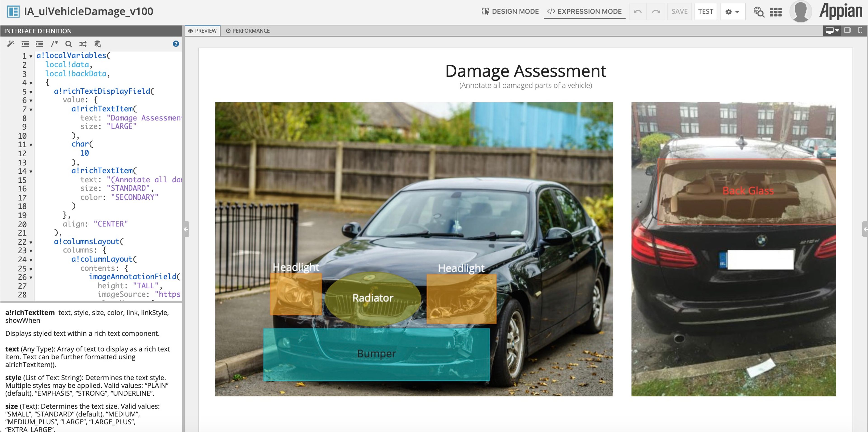Click the SAVE button
The image size is (868, 432).
(x=679, y=12)
